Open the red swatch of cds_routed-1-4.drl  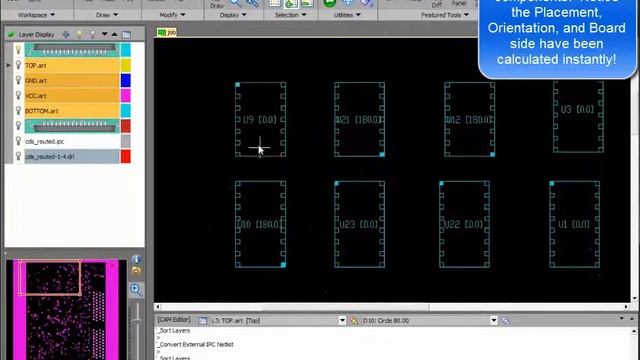pyautogui.click(x=126, y=156)
